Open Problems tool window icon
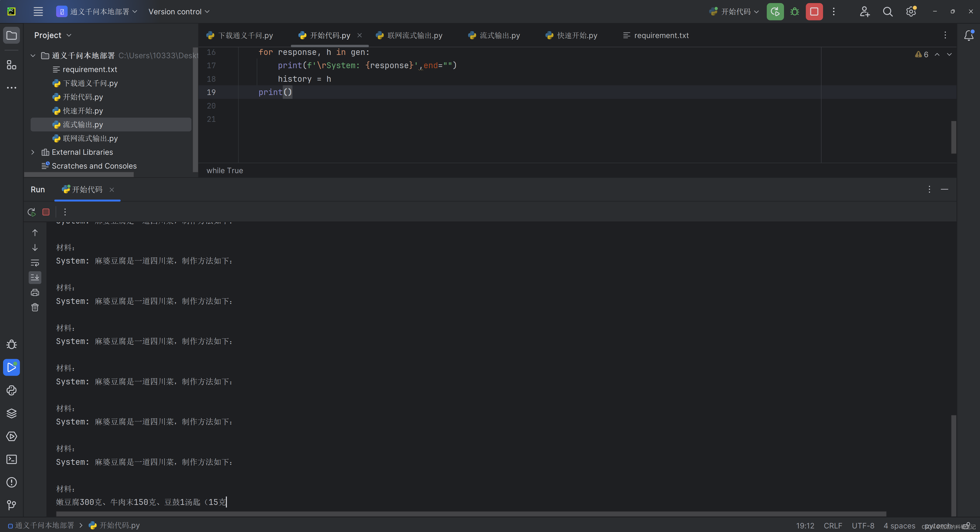 click(11, 482)
